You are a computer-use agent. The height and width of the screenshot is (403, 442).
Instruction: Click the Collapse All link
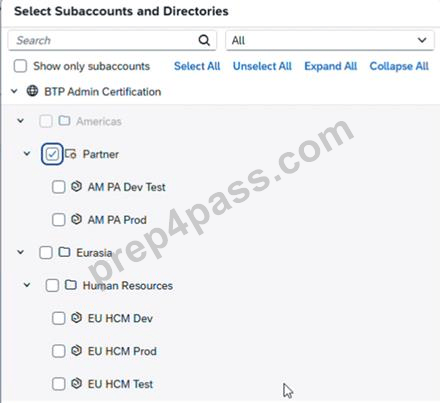coord(399,66)
